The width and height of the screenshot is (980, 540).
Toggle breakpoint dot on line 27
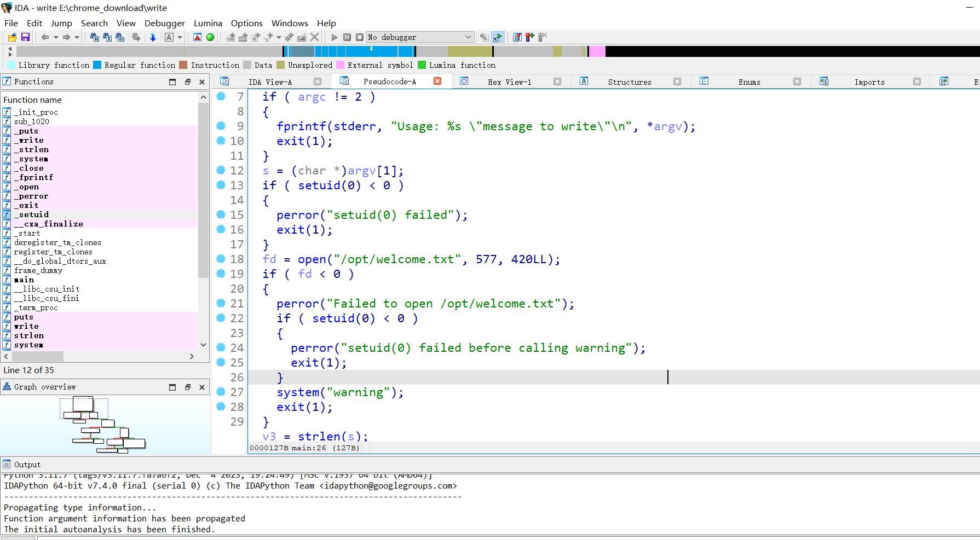pyautogui.click(x=221, y=392)
